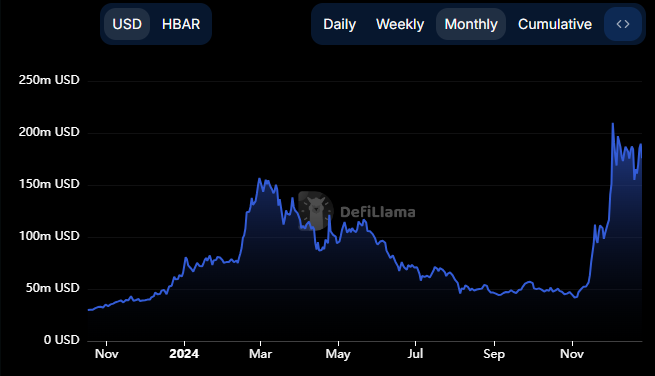Select the Cumulative view
The image size is (655, 376).
[555, 24]
